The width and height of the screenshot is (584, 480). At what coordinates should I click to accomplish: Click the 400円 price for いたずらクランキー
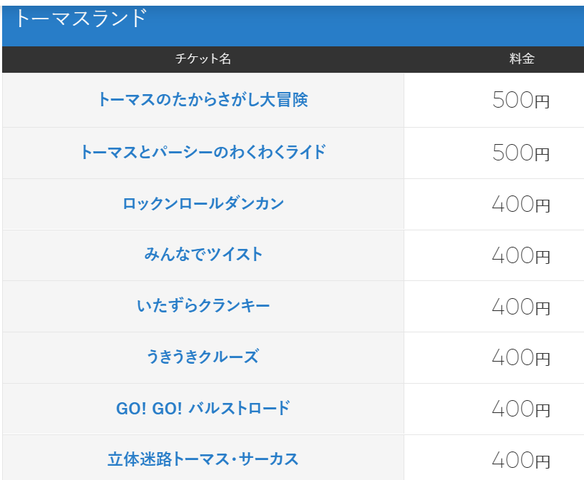pyautogui.click(x=521, y=307)
